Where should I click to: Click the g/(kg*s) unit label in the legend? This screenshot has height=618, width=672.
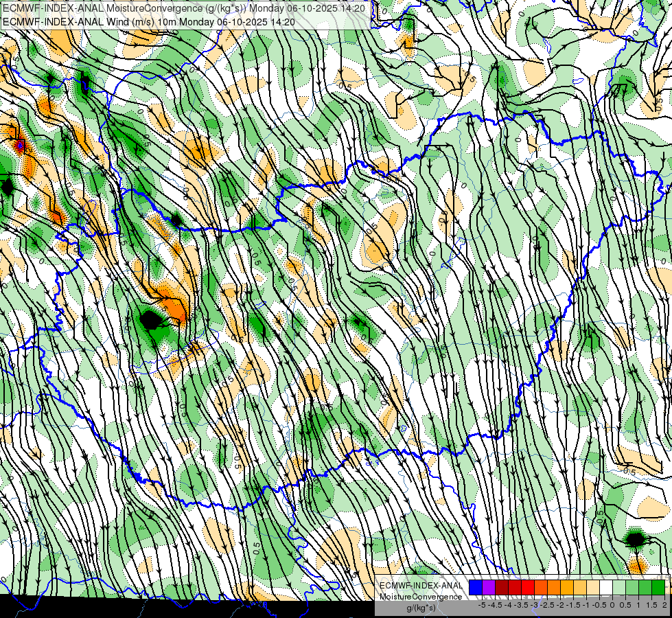[x=421, y=608]
